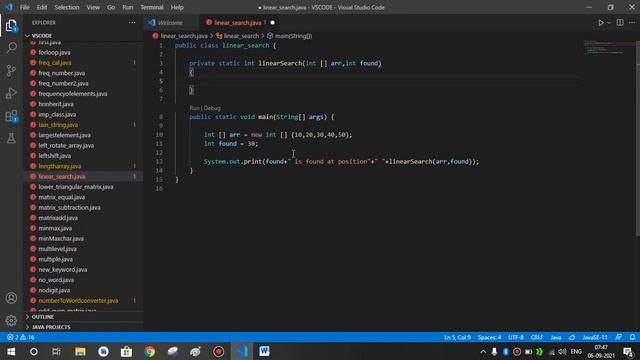
Task: Open the Extensions view
Action: click(x=11, y=116)
